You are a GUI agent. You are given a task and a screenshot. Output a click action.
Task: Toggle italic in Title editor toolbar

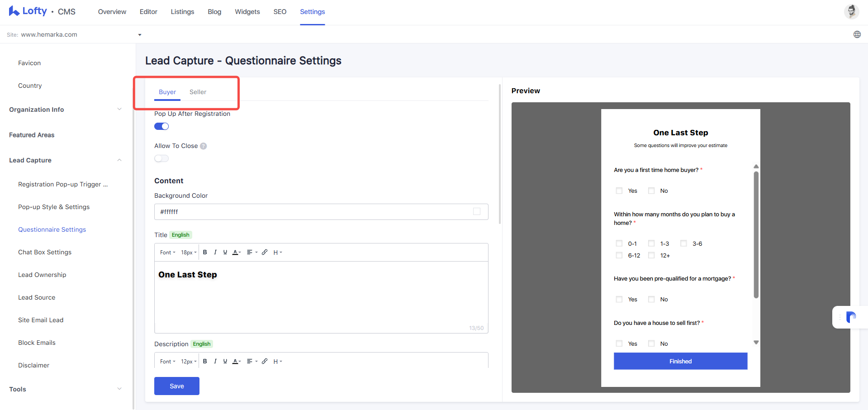[x=215, y=253]
